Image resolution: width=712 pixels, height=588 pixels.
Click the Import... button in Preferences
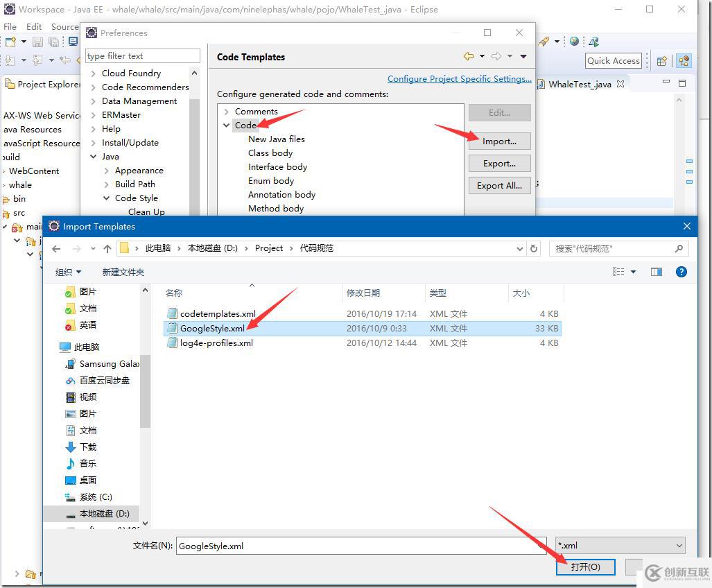499,141
